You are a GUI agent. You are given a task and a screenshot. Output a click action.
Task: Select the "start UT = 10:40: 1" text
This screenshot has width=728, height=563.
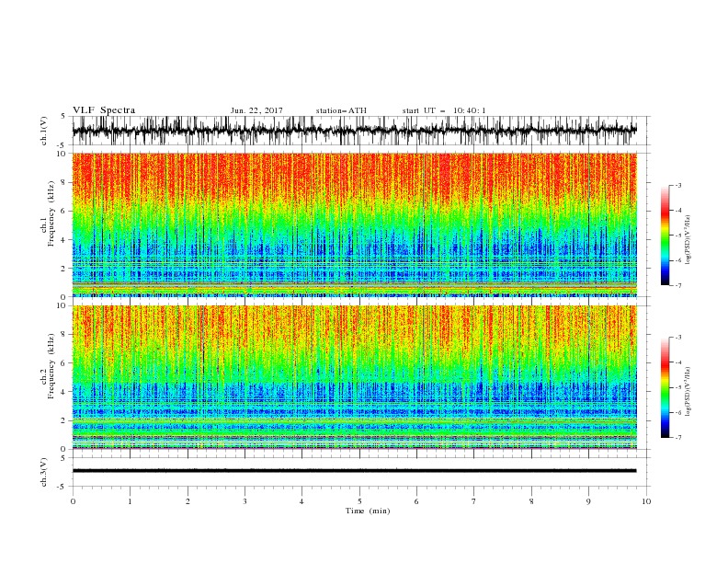pyautogui.click(x=444, y=110)
